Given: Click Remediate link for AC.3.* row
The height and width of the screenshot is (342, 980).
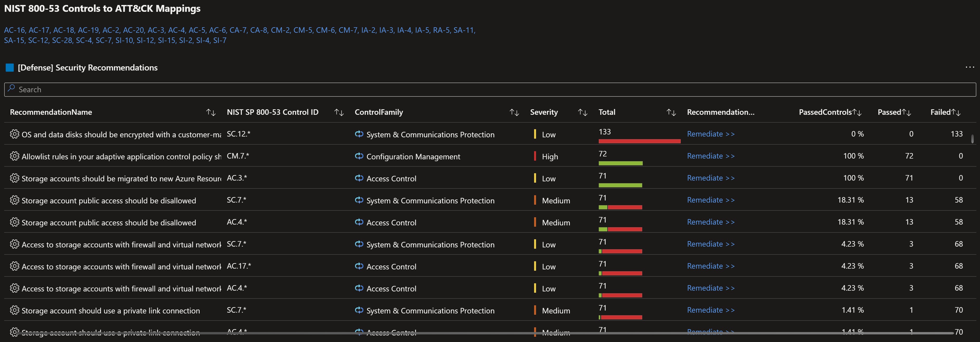Looking at the screenshot, I should (x=711, y=178).
